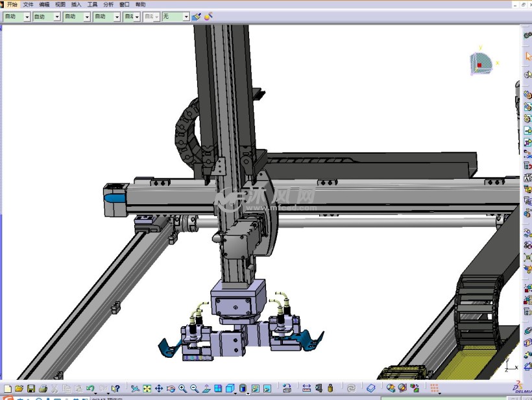The width and height of the screenshot is (532, 400).
Task: Expand the 无 (None) layer dropdown
Action: tap(186, 17)
